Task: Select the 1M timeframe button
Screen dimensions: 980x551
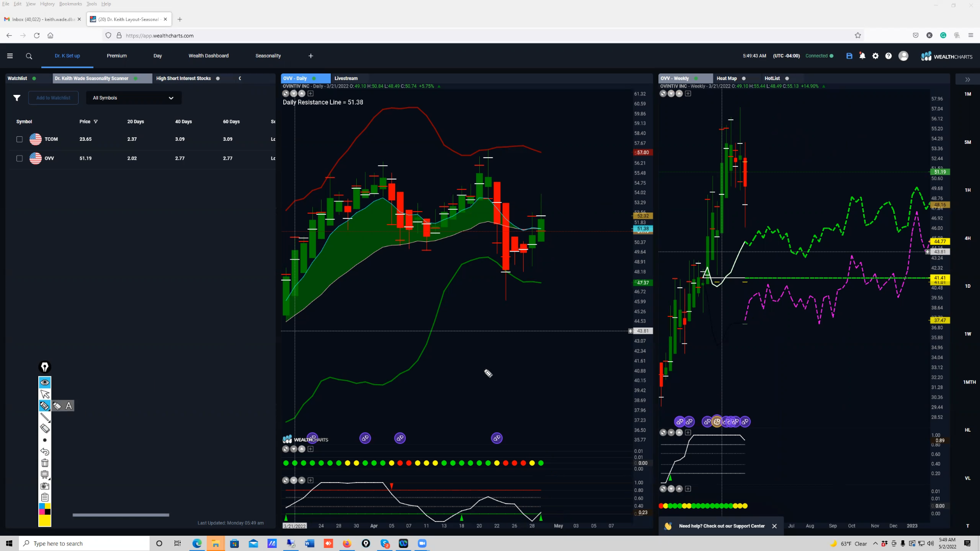Action: point(968,94)
